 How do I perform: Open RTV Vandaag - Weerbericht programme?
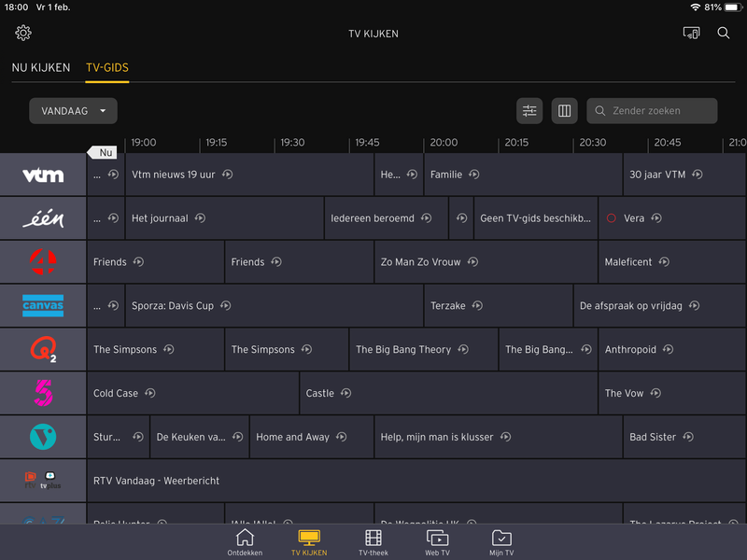pos(416,481)
